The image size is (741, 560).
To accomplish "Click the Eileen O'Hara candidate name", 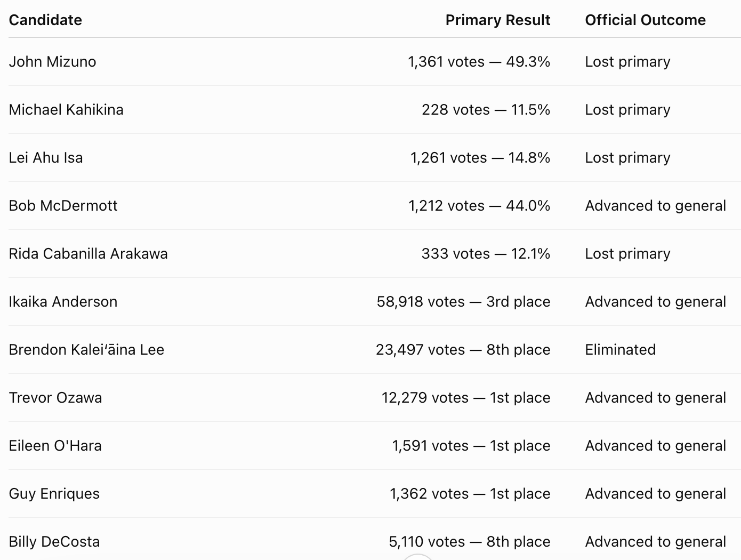I will [55, 446].
